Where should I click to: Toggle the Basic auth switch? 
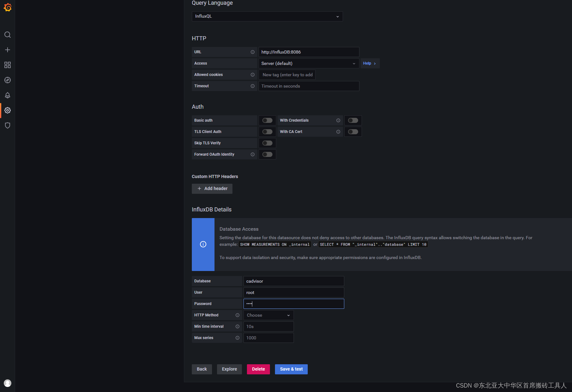267,120
